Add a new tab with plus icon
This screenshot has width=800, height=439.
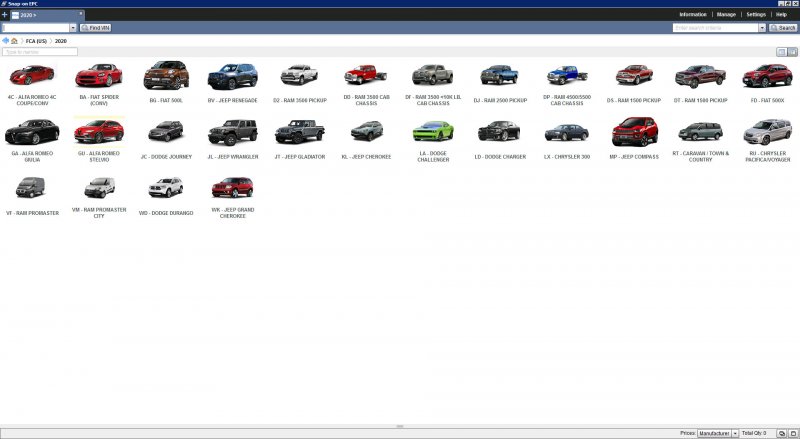[5, 15]
